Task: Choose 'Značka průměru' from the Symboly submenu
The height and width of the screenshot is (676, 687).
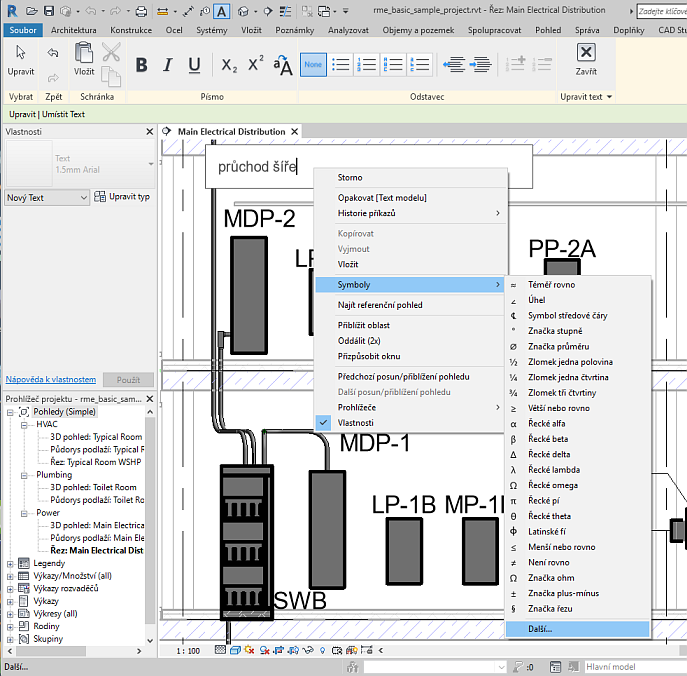Action: (560, 346)
